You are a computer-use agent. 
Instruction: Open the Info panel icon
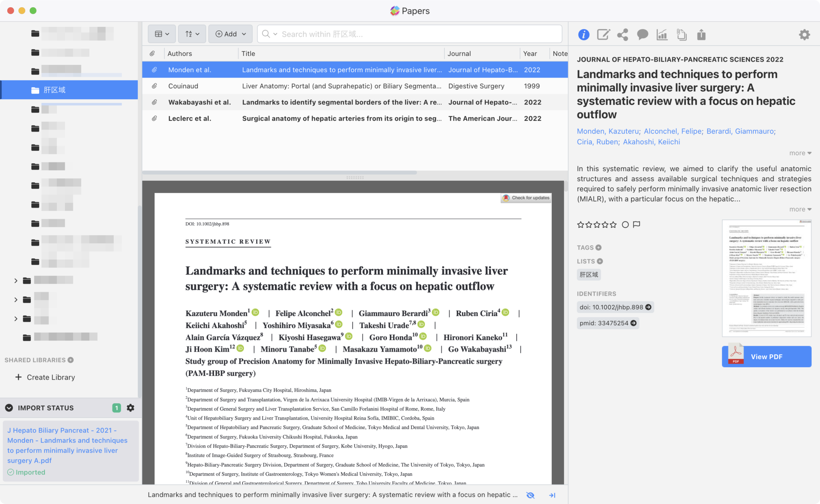coord(583,35)
